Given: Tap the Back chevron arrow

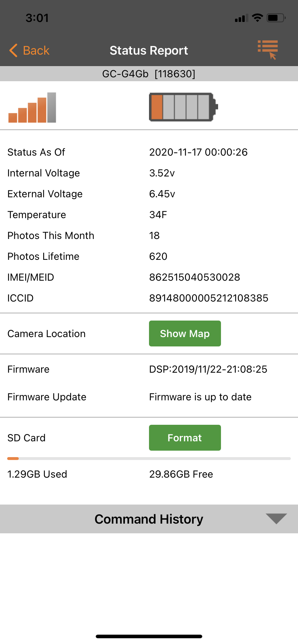Looking at the screenshot, I should pyautogui.click(x=13, y=50).
